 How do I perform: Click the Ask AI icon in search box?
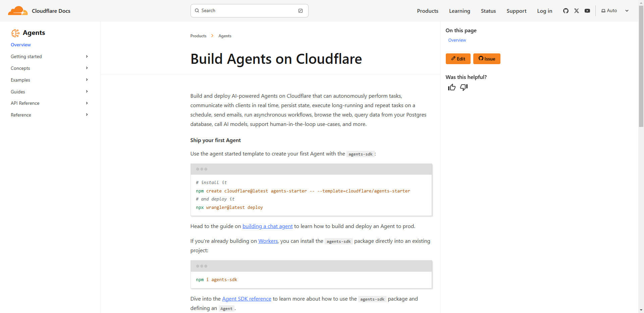301,11
